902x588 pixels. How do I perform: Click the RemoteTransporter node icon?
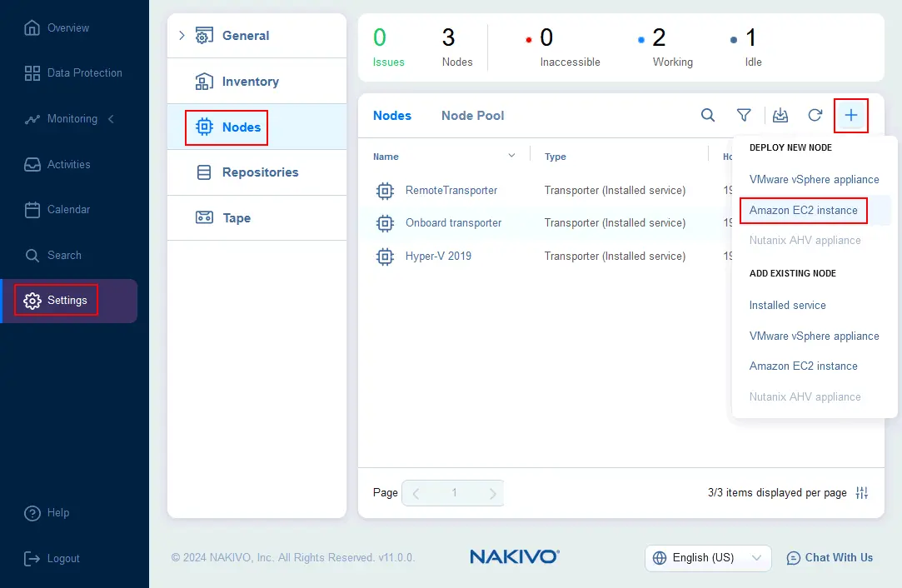(385, 191)
